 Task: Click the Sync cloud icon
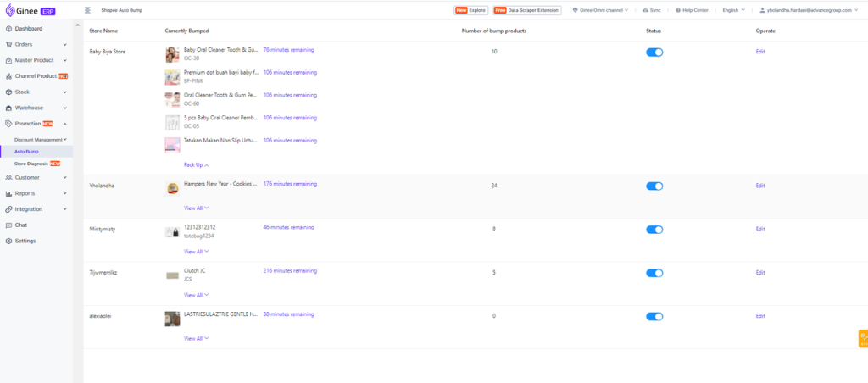(645, 10)
